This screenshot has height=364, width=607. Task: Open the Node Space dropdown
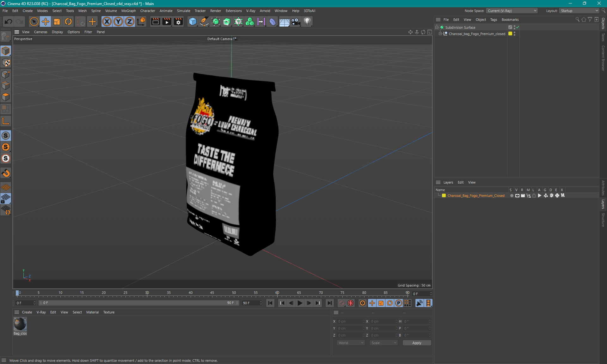pyautogui.click(x=512, y=11)
